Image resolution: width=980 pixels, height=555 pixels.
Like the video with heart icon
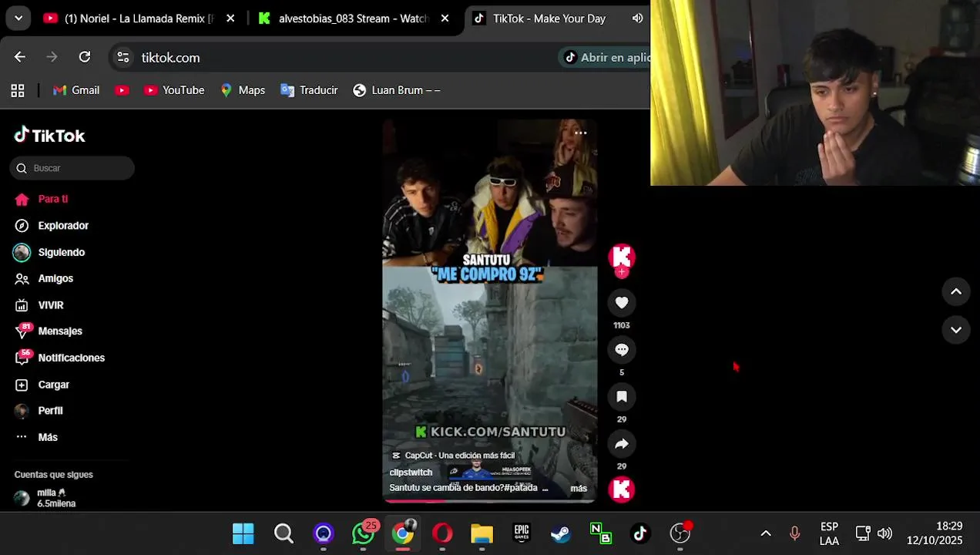click(622, 303)
